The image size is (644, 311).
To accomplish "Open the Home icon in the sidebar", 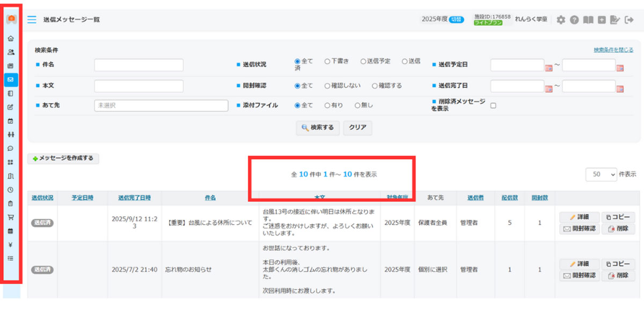I will point(10,38).
